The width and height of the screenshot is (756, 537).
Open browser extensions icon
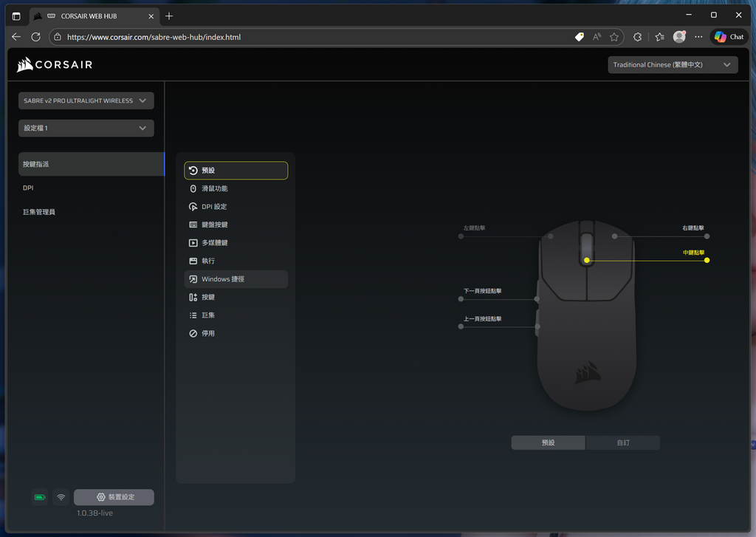coord(638,37)
